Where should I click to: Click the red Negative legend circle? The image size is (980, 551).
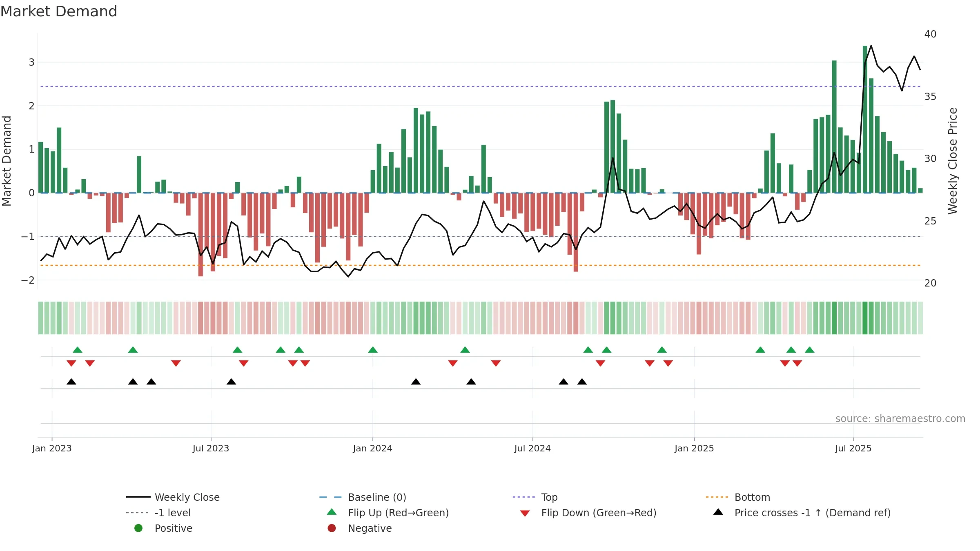[x=332, y=528]
